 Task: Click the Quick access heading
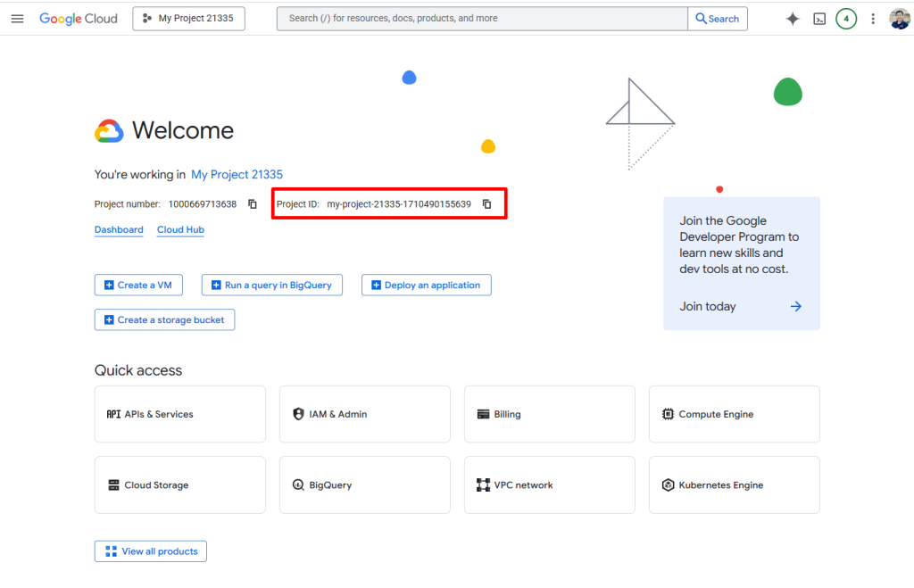point(138,370)
